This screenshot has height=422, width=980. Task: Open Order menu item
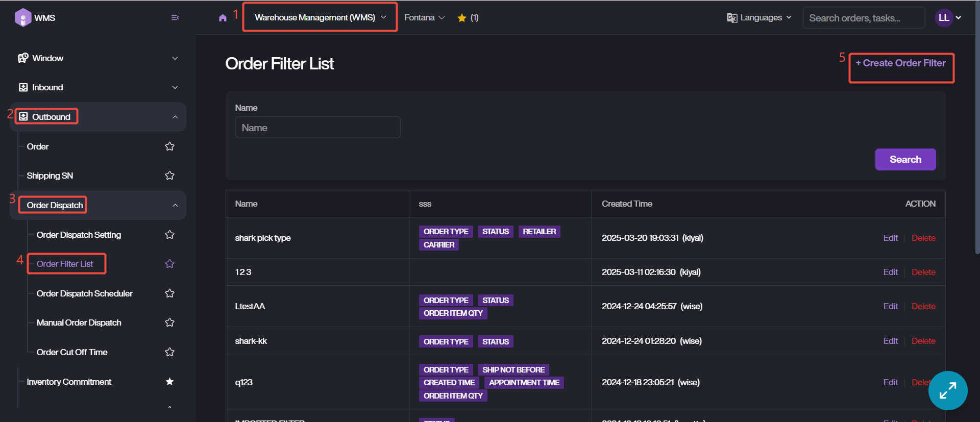pyautogui.click(x=38, y=146)
